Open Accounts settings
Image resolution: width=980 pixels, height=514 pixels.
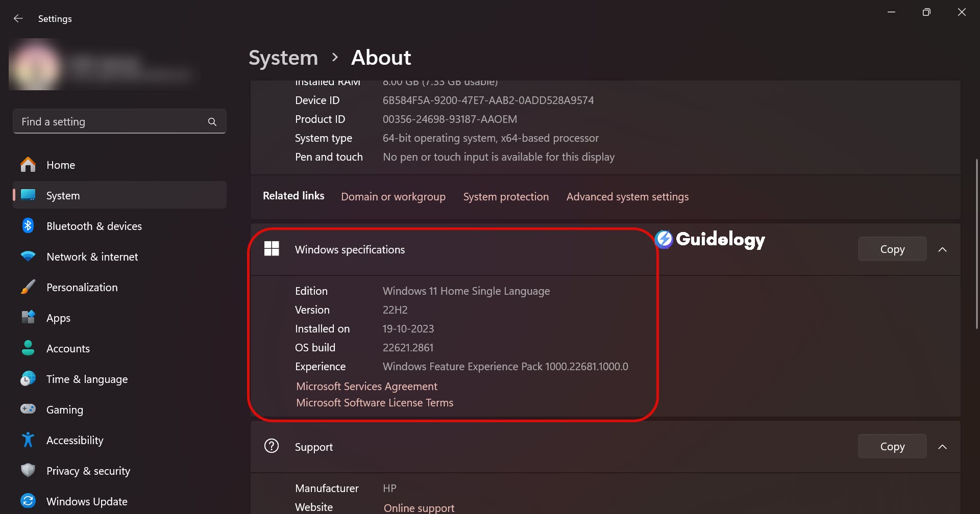pyautogui.click(x=68, y=349)
